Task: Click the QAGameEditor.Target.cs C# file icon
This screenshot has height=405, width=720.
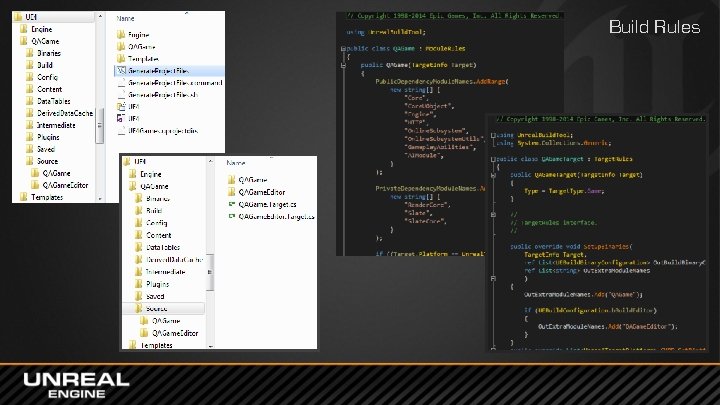Action: 232,216
